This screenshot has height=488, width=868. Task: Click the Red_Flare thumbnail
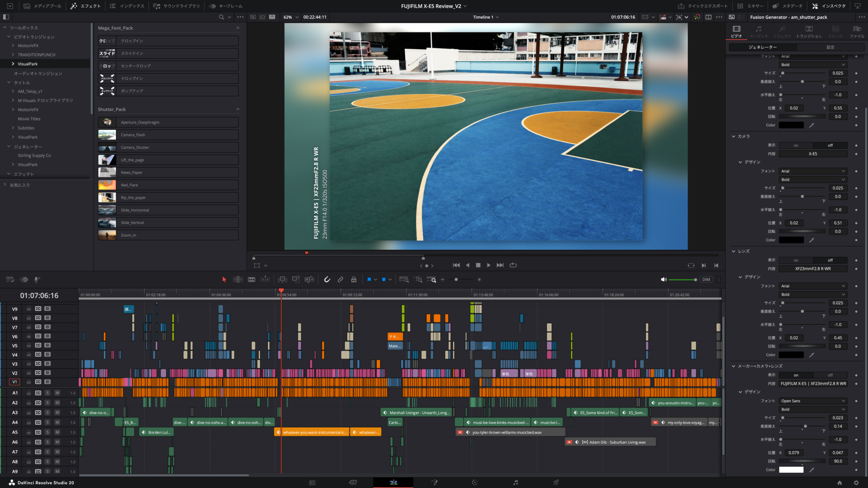click(x=107, y=185)
